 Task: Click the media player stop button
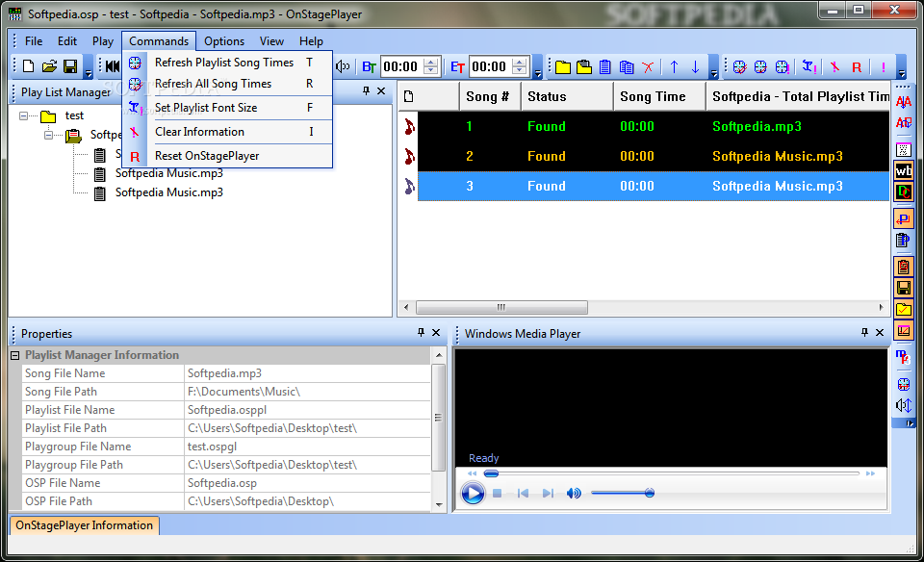tap(498, 494)
